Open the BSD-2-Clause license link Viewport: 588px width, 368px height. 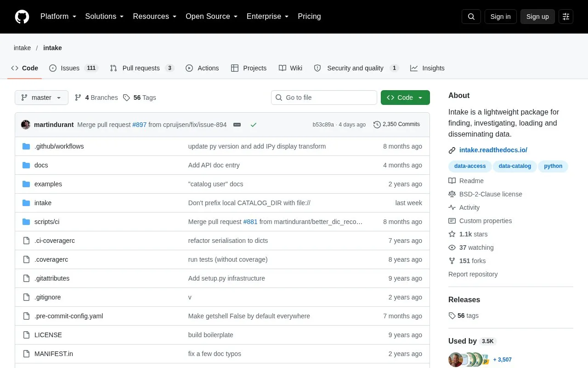485,194
